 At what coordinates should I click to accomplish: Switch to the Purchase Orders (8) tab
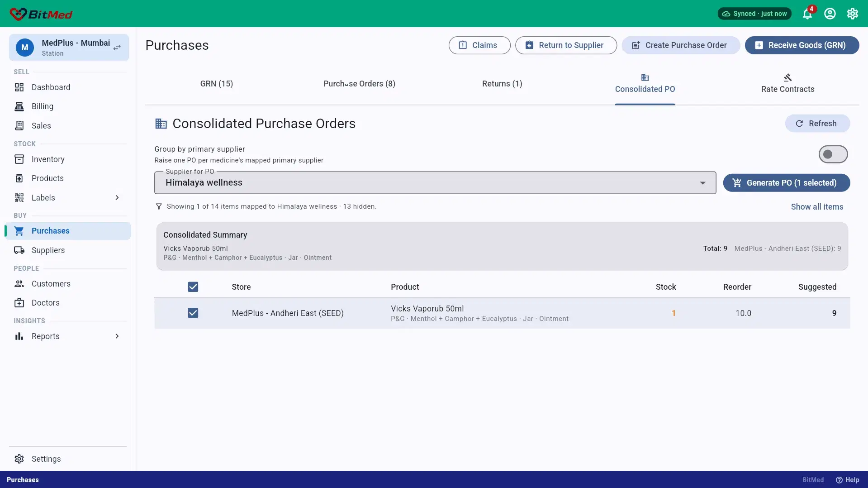pos(359,84)
